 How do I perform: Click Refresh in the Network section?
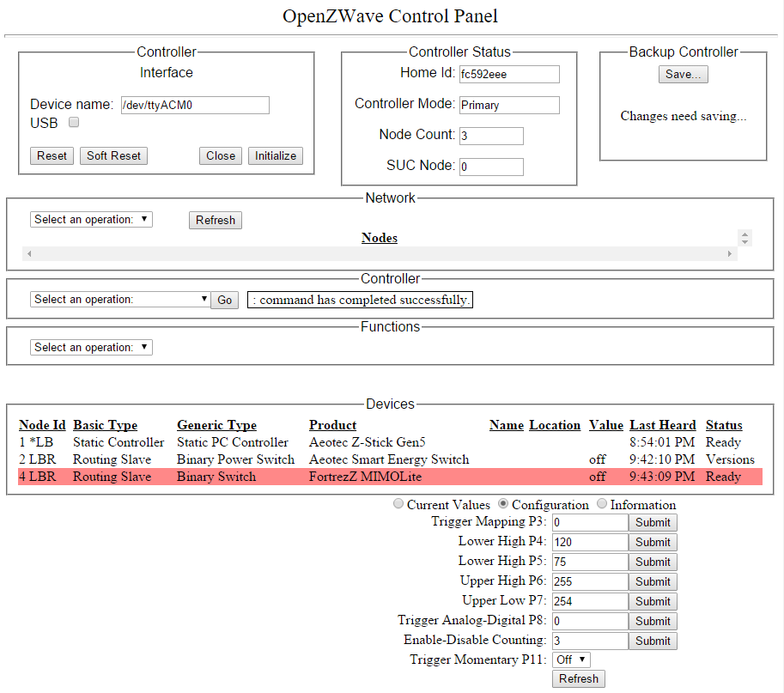click(215, 221)
